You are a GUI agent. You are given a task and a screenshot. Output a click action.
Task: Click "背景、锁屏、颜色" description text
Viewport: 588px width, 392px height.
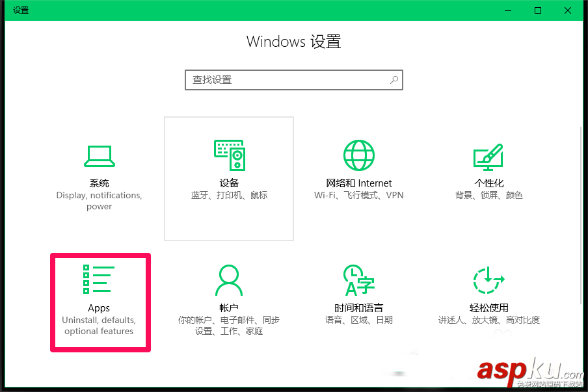488,195
